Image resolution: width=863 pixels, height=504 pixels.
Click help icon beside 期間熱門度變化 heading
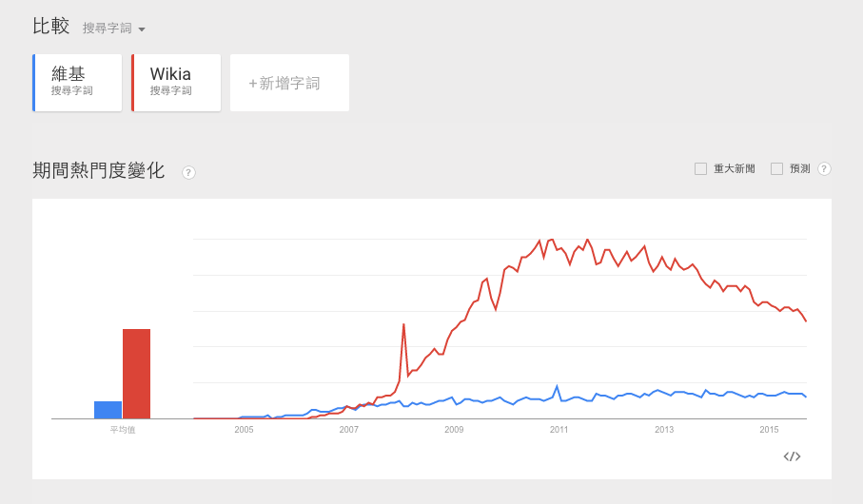pyautogui.click(x=188, y=172)
